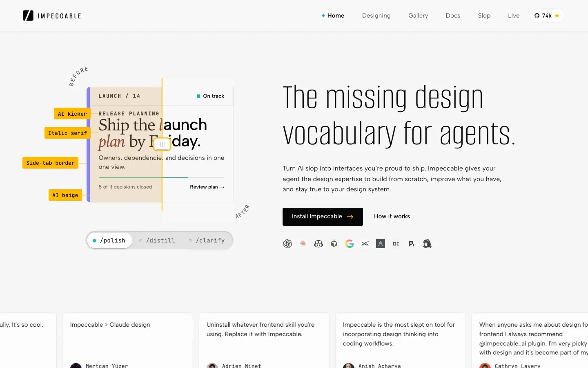Click the blue A logo on dark square

click(381, 244)
